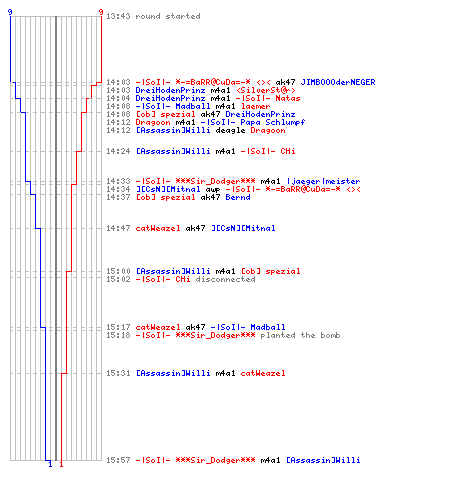This screenshot has width=450, height=500.
Task: Select -ISoII- Madball at 14:08
Action: click(173, 106)
